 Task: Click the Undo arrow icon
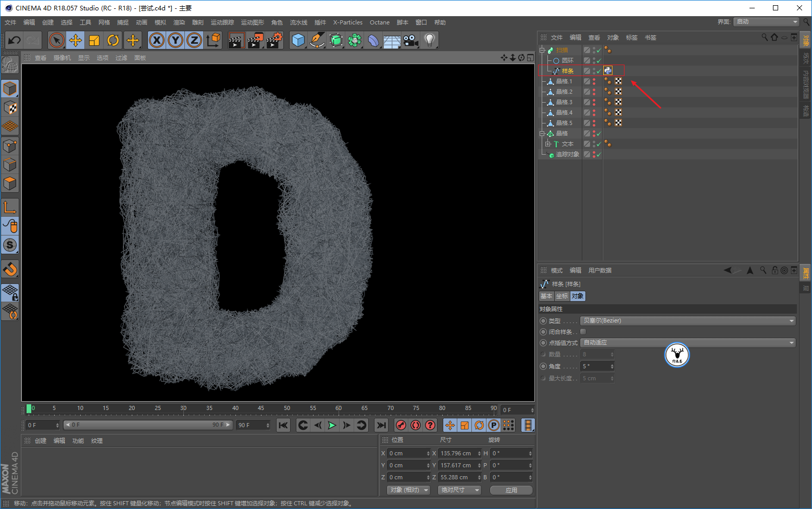pyautogui.click(x=15, y=40)
